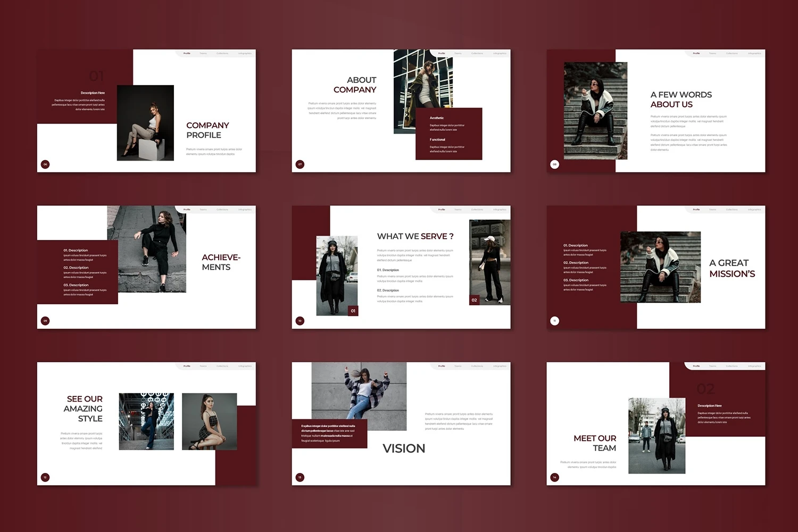The image size is (798, 532).
Task: Select the photo of woman seated on white cube
Action: pos(145,123)
